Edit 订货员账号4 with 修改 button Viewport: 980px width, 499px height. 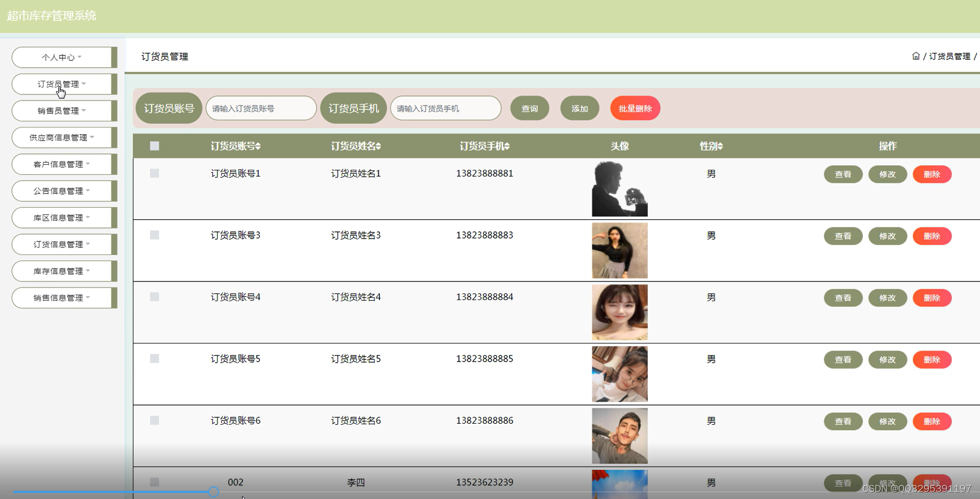click(x=888, y=298)
